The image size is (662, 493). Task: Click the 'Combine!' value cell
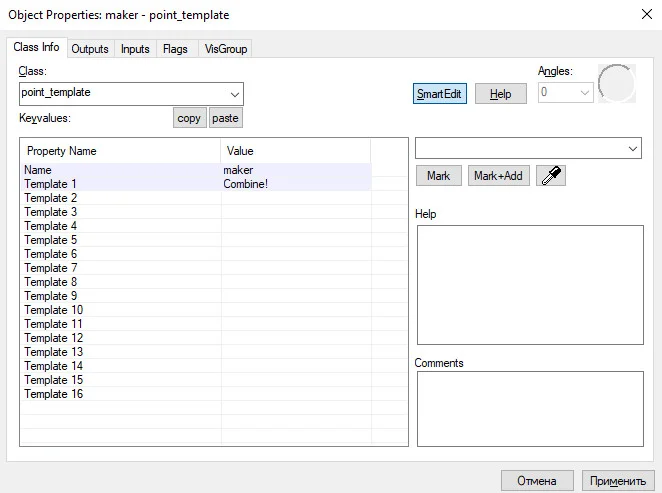pyautogui.click(x=296, y=184)
